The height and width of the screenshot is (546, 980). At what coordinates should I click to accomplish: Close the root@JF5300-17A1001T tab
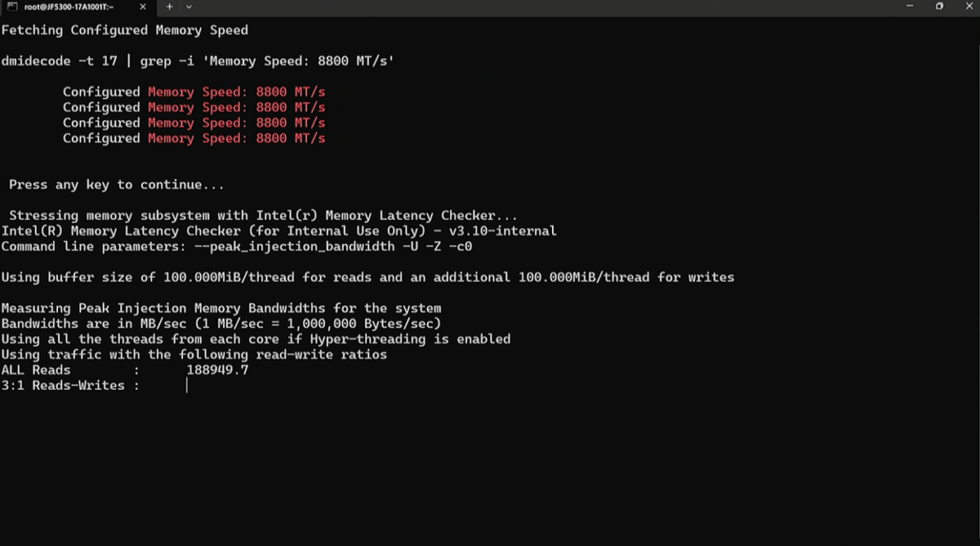(x=145, y=7)
